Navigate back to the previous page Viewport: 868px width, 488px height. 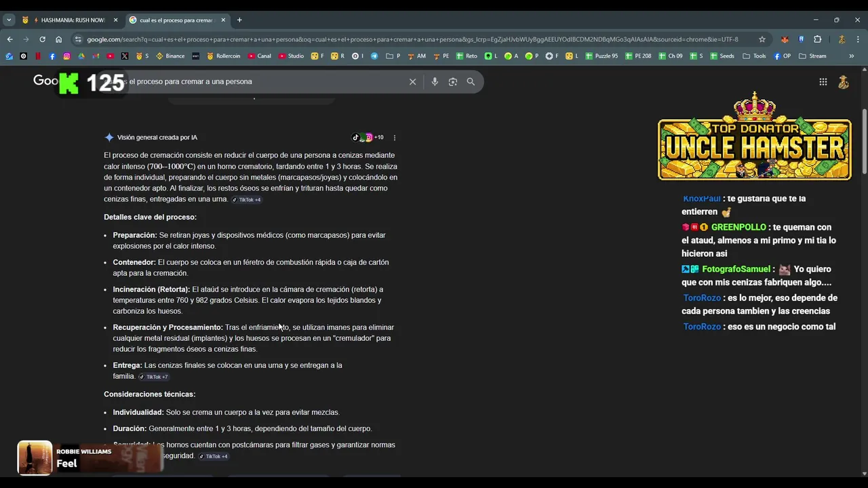coord(9,39)
